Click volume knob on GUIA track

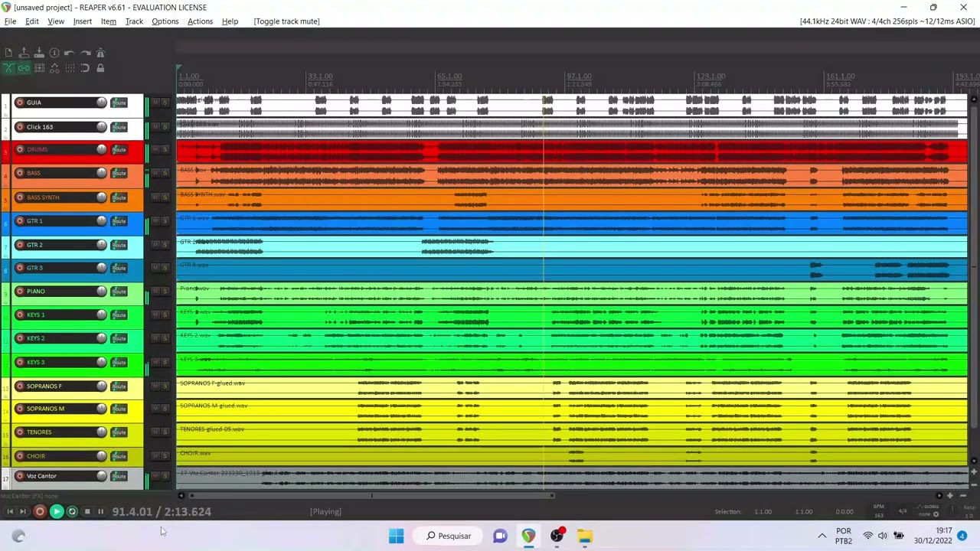click(x=101, y=103)
